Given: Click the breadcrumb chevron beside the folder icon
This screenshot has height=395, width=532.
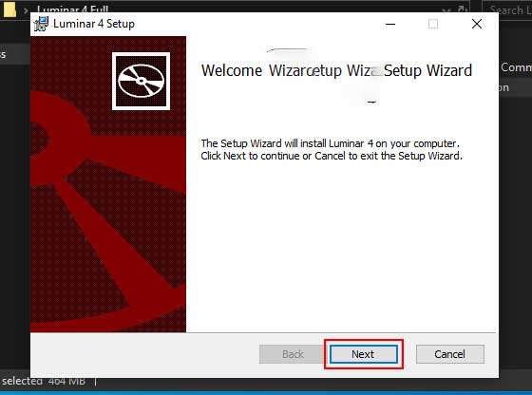Looking at the screenshot, I should (26, 10).
